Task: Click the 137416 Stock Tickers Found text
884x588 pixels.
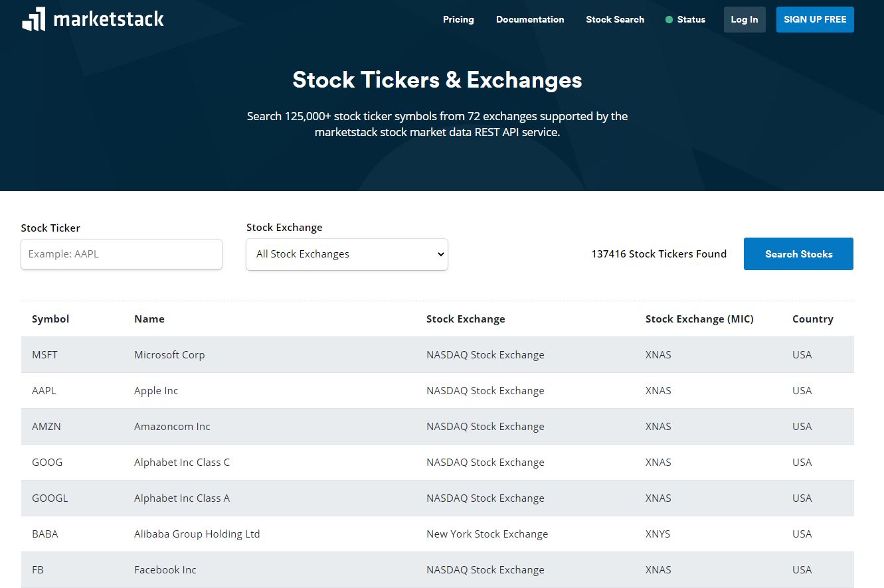Action: point(659,254)
